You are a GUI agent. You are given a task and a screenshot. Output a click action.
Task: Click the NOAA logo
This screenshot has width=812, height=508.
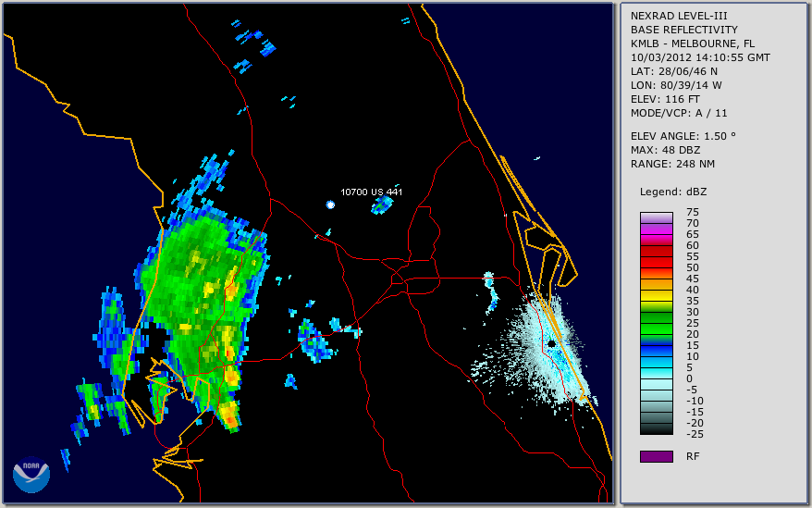(31, 475)
